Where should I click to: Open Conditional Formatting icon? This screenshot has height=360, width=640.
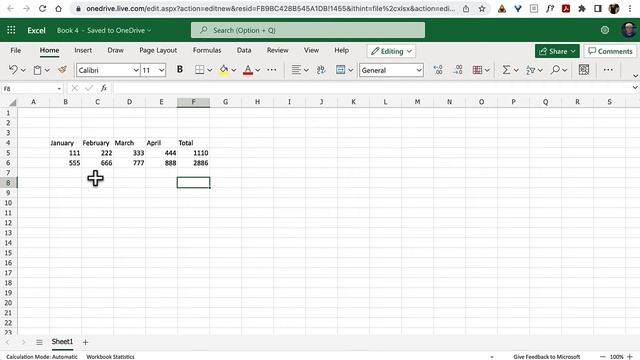click(477, 70)
